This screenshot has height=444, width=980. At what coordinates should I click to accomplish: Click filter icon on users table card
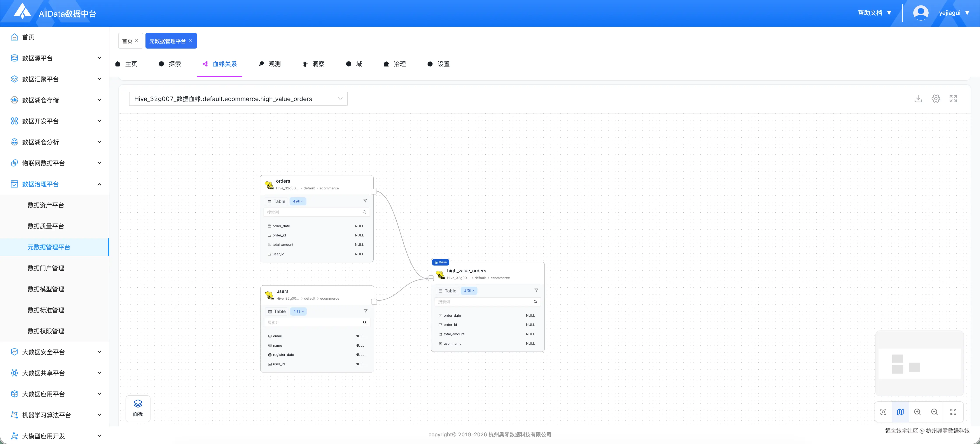click(365, 311)
